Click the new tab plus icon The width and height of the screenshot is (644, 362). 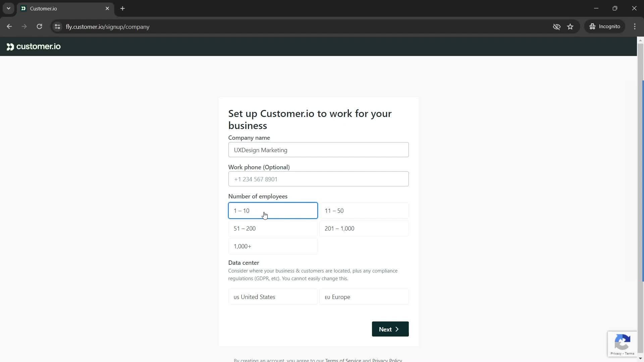tap(123, 9)
